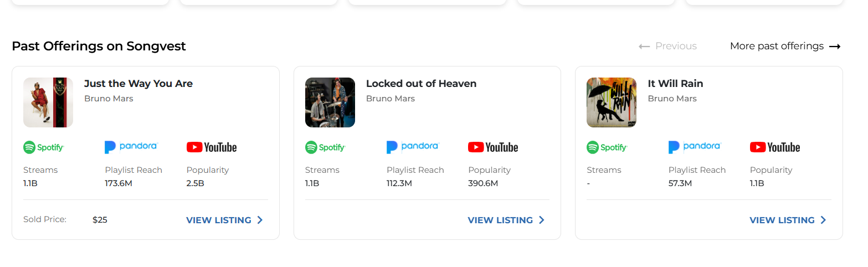Click the It Will Rain song title

[675, 84]
